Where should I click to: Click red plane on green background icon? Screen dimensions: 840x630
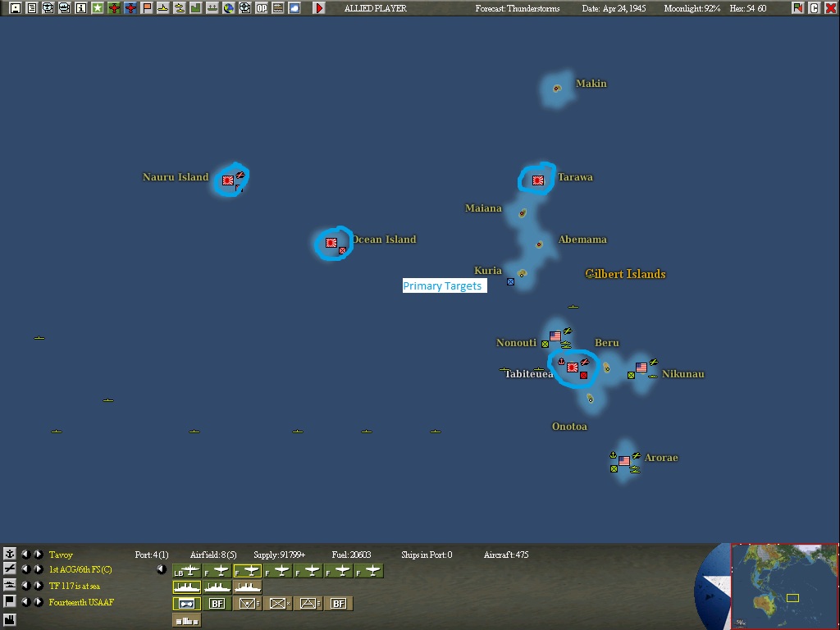click(114, 8)
